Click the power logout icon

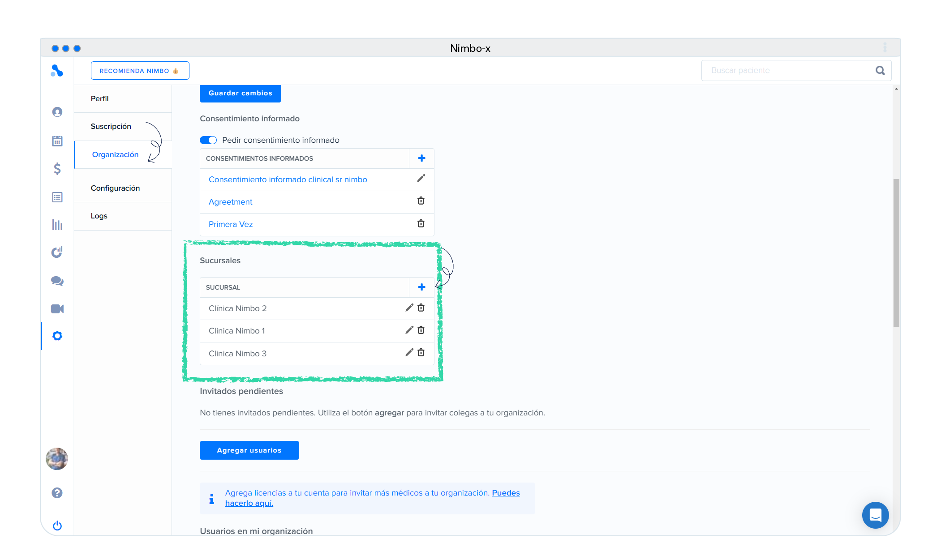57,526
